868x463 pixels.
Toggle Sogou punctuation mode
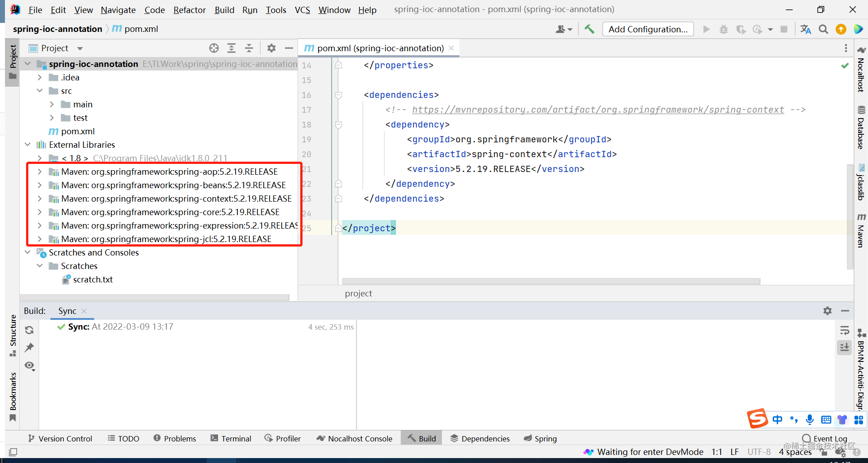(x=794, y=420)
